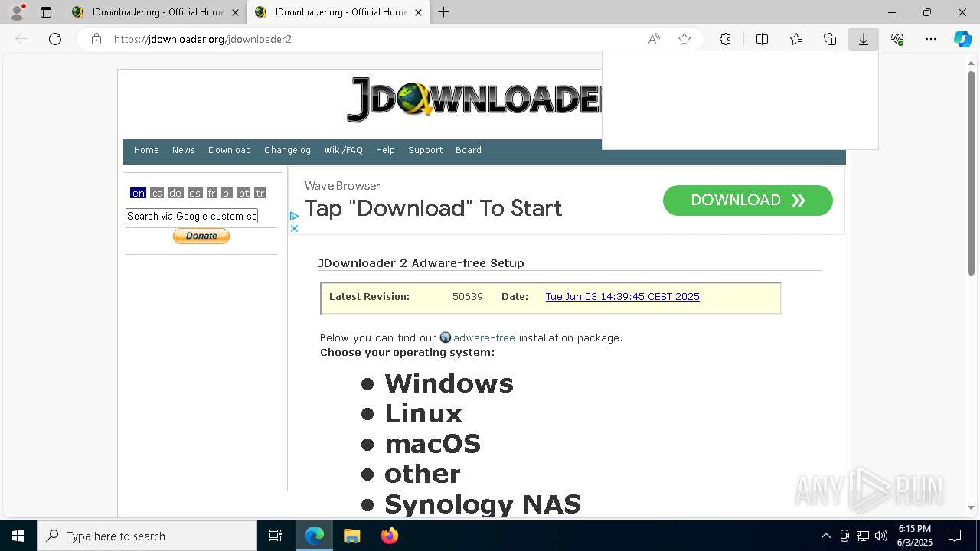Open the Collections icon

(x=830, y=39)
